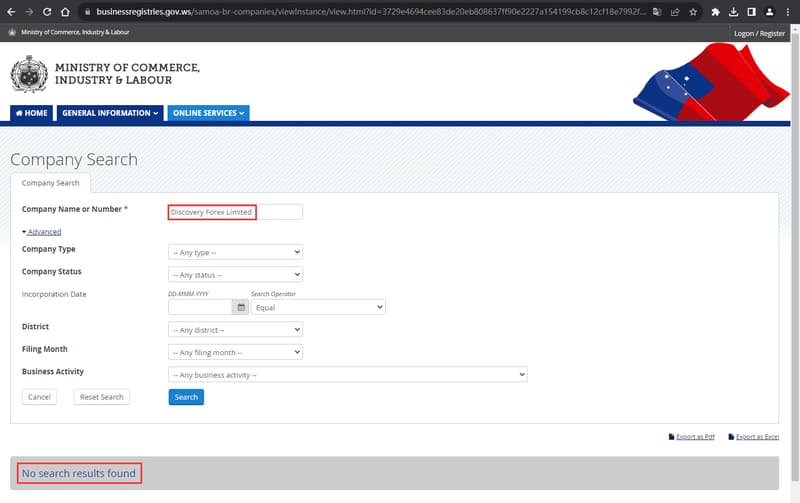The height and width of the screenshot is (503, 800).
Task: Click the page vertical scrollbar
Action: pos(795,255)
